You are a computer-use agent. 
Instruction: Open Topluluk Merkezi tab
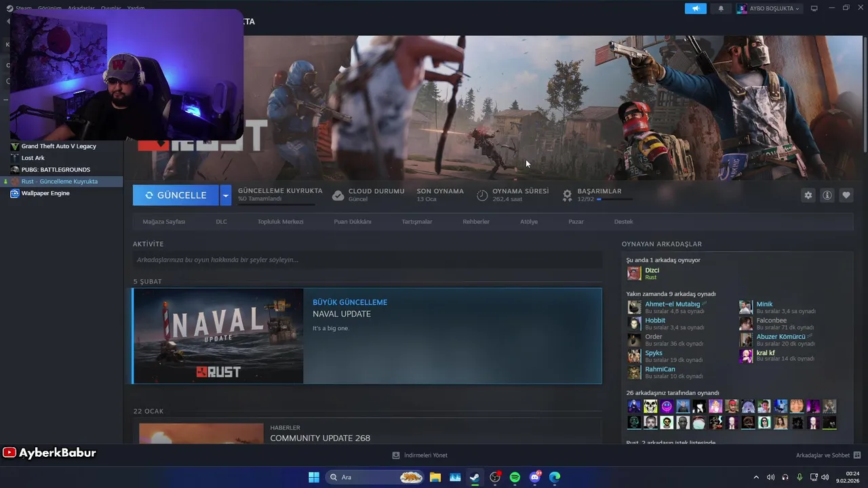click(281, 222)
